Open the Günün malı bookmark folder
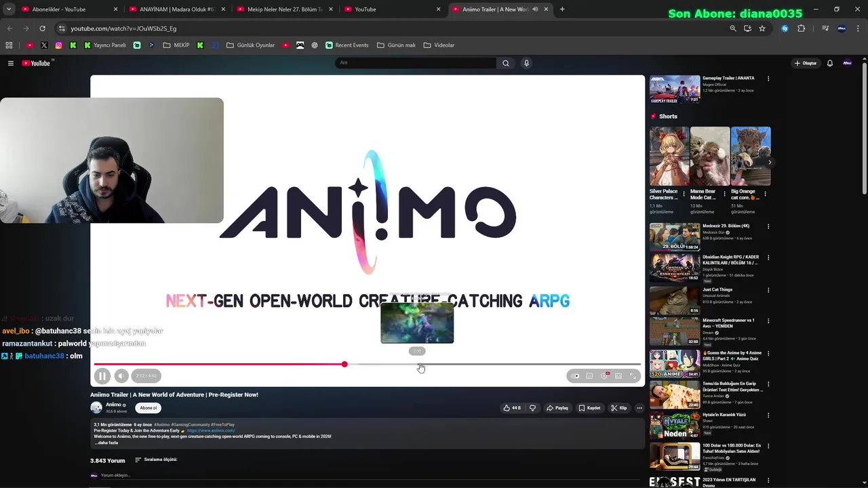The width and height of the screenshot is (868, 488). (x=396, y=45)
